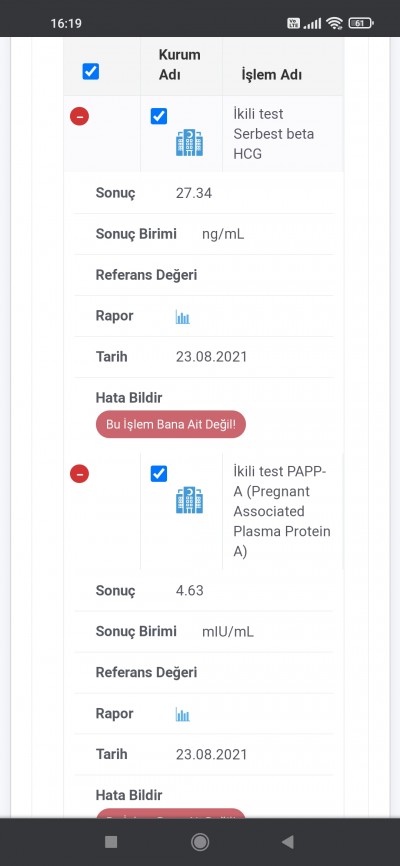Collapse the Serbest beta HCG row
The image size is (400, 866).
coord(80,117)
